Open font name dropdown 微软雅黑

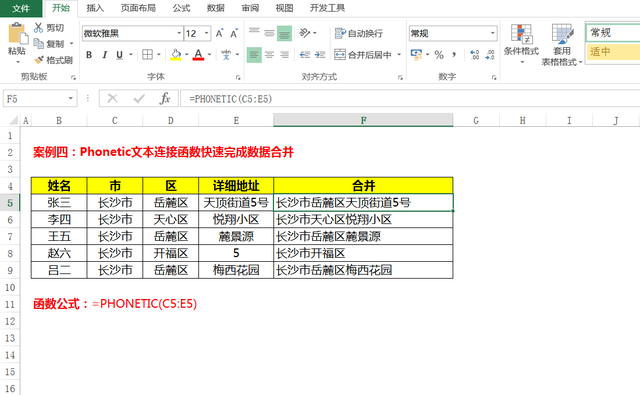pos(179,33)
